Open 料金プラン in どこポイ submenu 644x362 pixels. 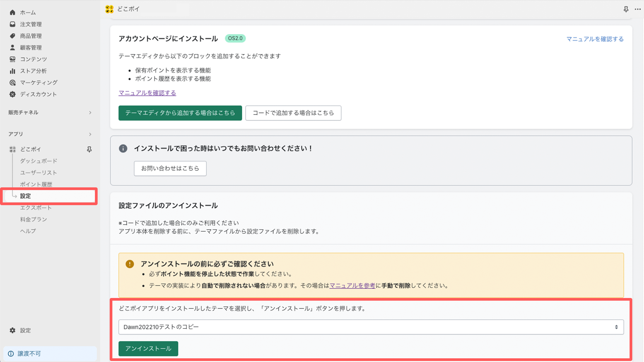coord(34,219)
